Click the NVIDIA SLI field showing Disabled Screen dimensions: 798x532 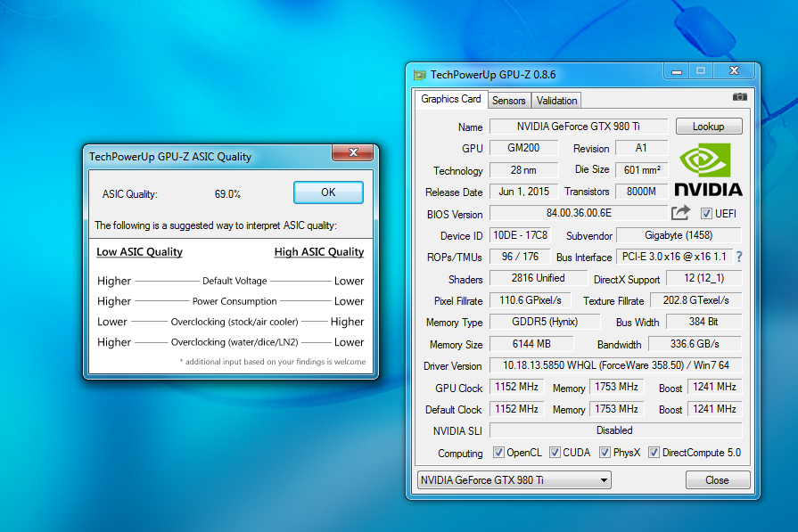tap(616, 430)
